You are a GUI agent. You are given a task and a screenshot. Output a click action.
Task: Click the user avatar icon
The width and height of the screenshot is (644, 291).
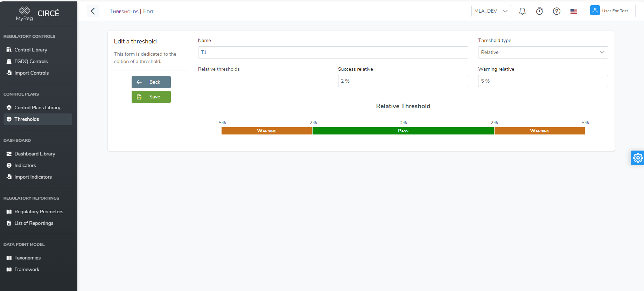[x=595, y=11]
